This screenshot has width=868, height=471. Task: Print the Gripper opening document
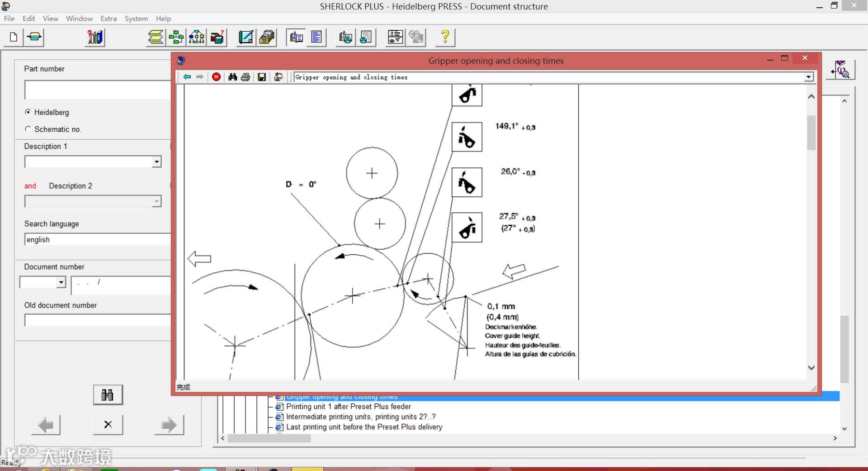245,77
